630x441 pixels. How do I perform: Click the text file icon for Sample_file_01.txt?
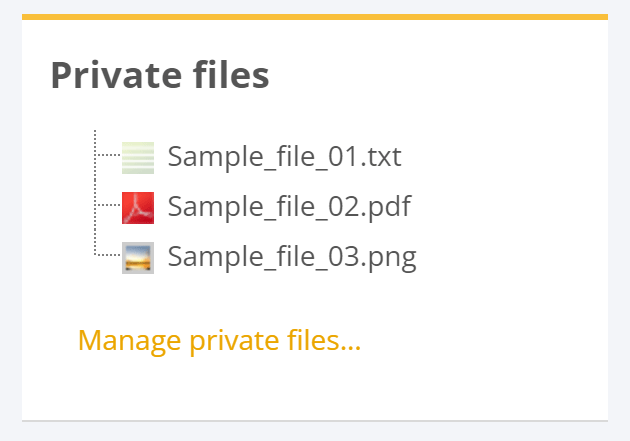(138, 157)
